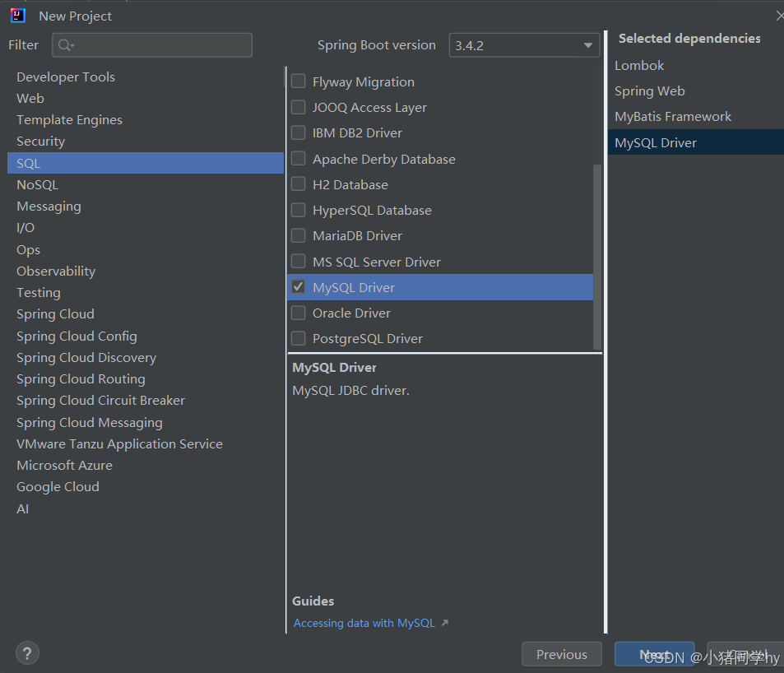Select Spring Cloud Circuit Breaker category
The width and height of the screenshot is (784, 673).
[146, 401]
